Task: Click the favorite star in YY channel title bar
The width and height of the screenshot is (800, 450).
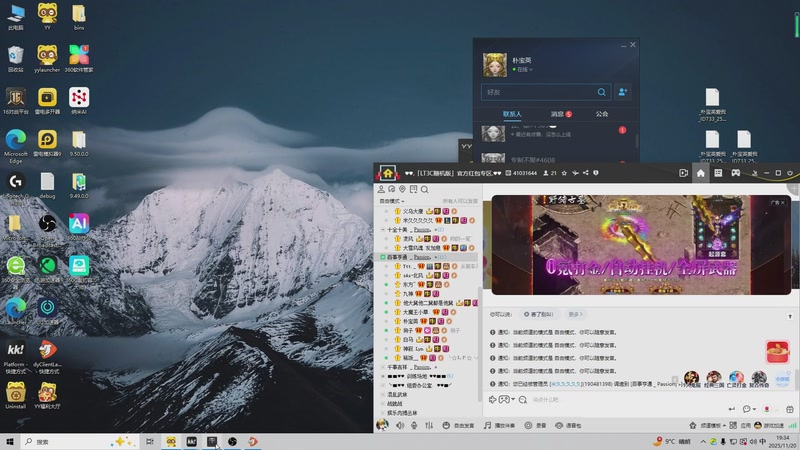Action: pyautogui.click(x=564, y=173)
